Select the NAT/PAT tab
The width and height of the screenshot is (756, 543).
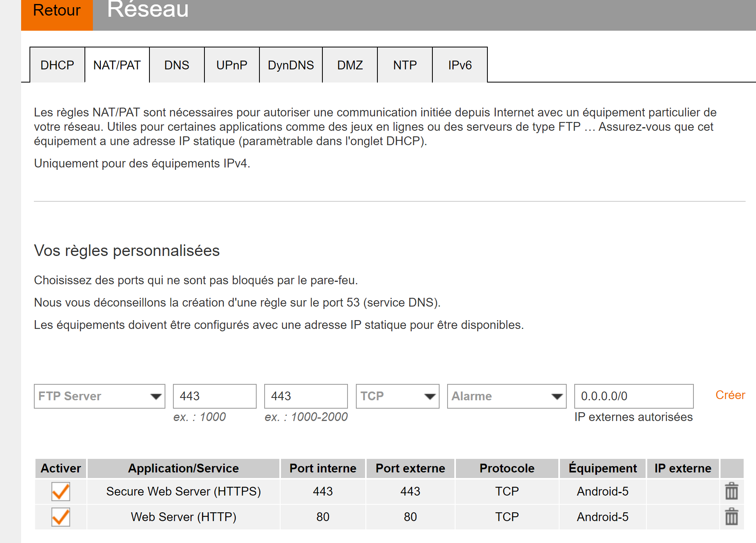tap(117, 65)
